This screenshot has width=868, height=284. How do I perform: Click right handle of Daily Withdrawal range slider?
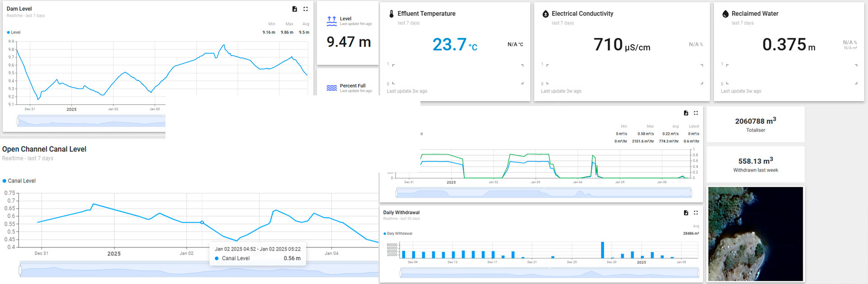[x=698, y=273]
